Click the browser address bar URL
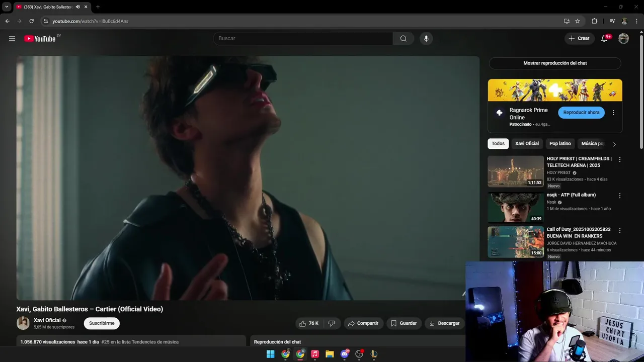Image resolution: width=644 pixels, height=362 pixels. coord(91,21)
